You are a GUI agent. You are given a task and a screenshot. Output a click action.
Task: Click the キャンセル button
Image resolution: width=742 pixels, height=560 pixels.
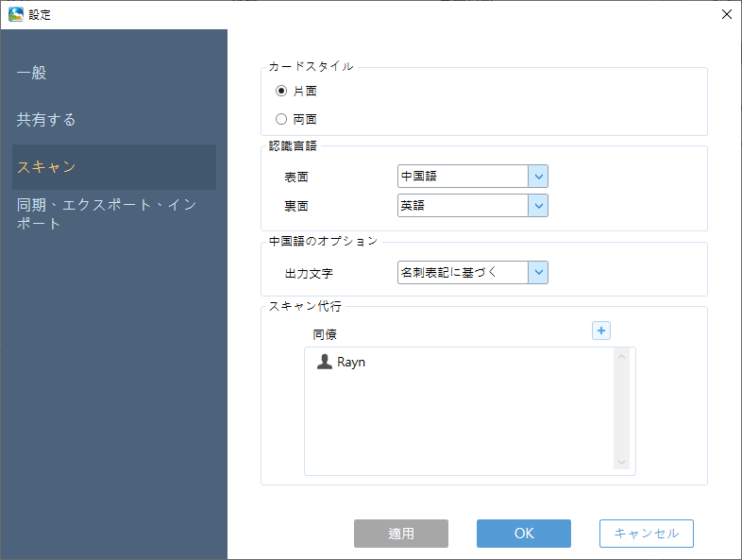coord(646,534)
